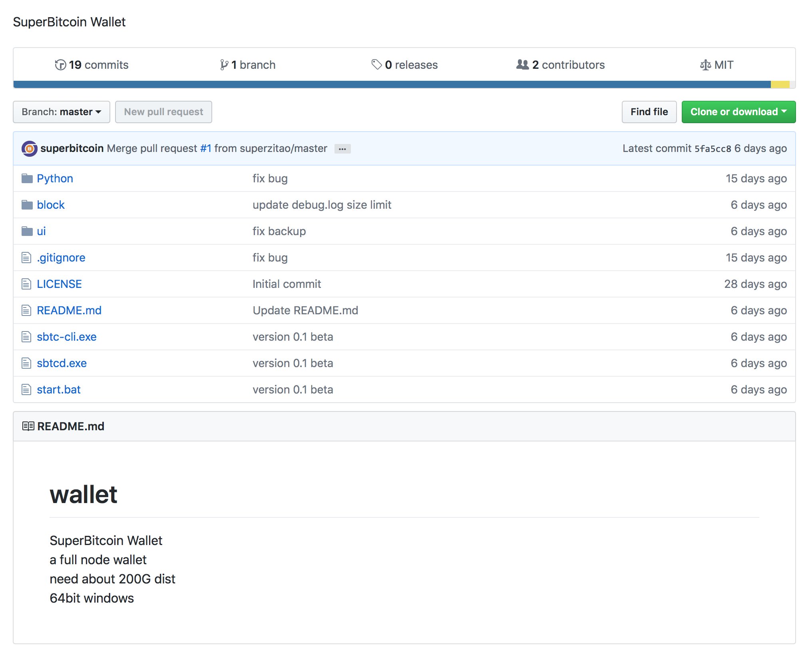The height and width of the screenshot is (659, 812).
Task: Click the commits history icon
Action: [x=61, y=64]
